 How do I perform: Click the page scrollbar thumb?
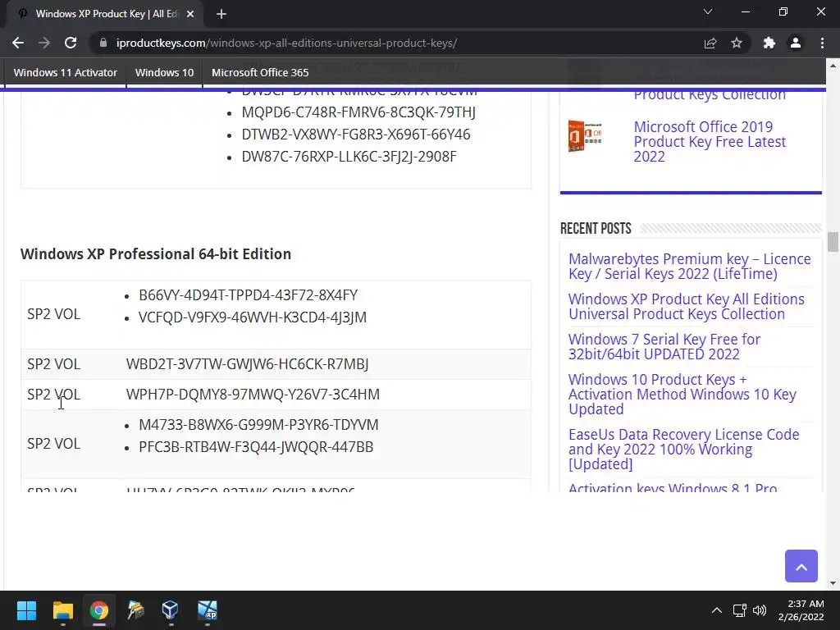click(x=833, y=242)
